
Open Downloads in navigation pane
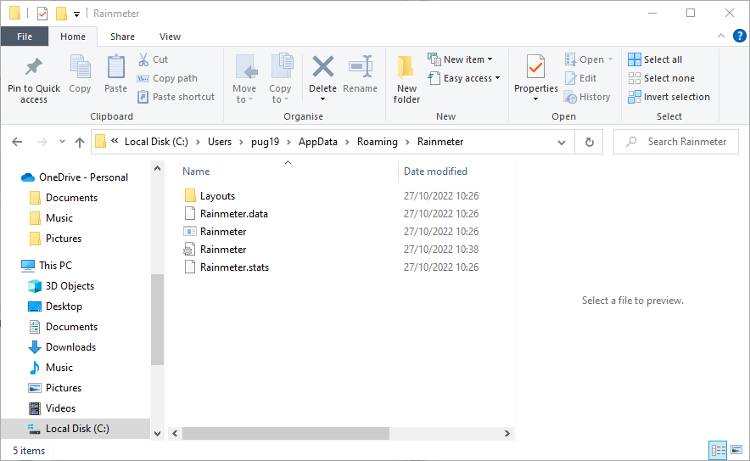(70, 347)
